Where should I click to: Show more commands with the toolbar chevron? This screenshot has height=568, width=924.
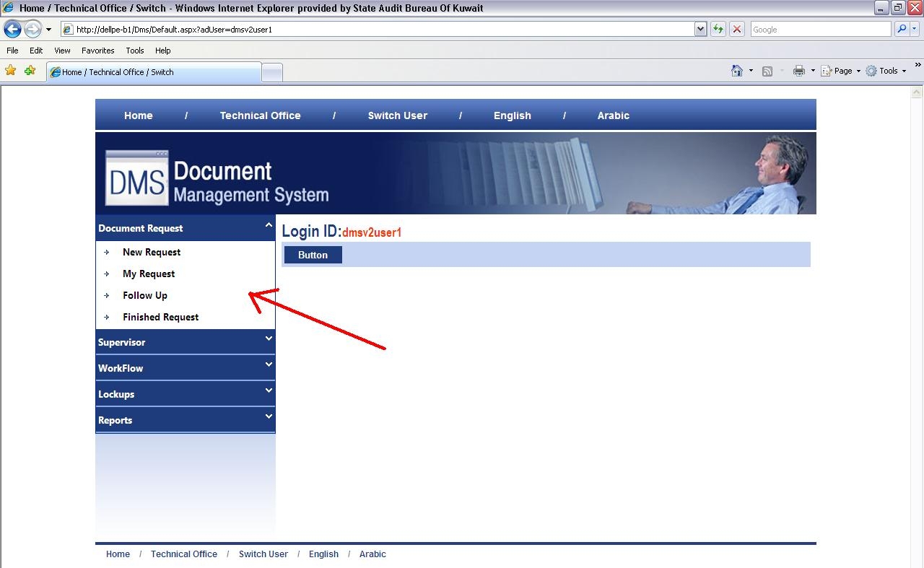pos(918,65)
